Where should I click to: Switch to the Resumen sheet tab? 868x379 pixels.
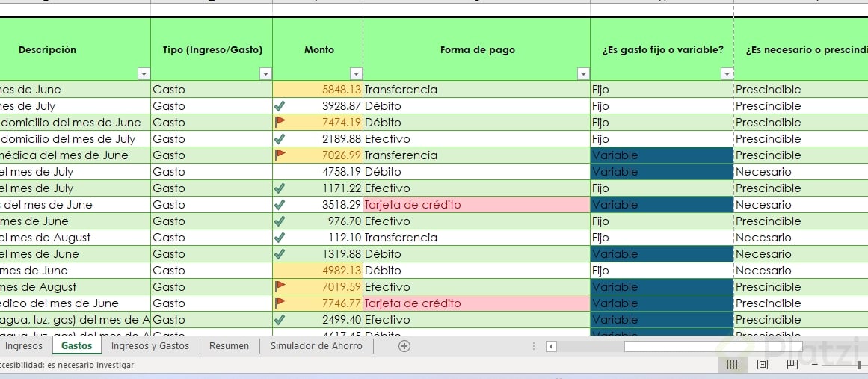(x=229, y=346)
